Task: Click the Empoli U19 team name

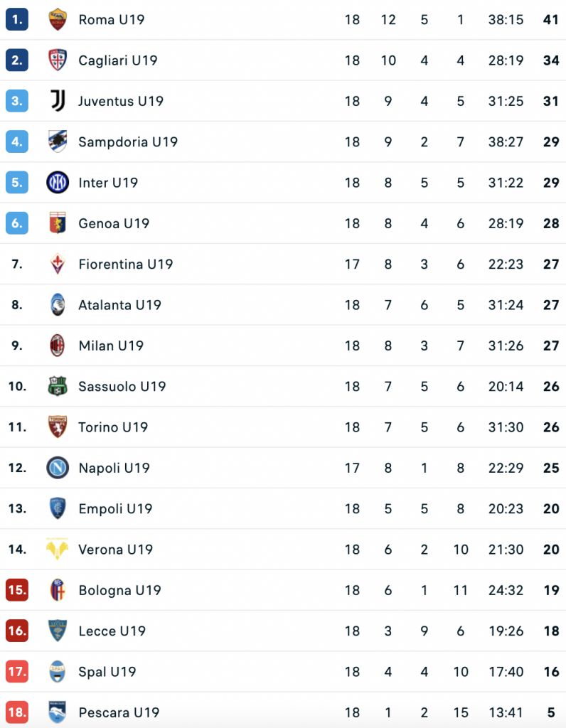Action: click(x=115, y=509)
